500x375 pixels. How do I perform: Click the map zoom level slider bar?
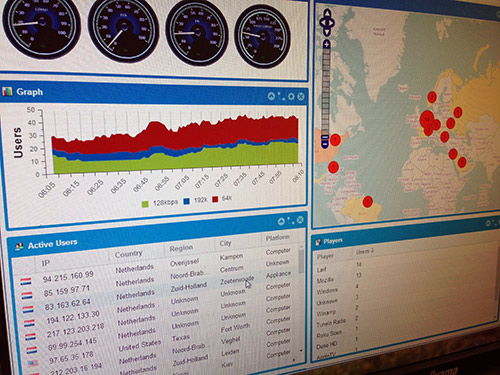(326, 91)
